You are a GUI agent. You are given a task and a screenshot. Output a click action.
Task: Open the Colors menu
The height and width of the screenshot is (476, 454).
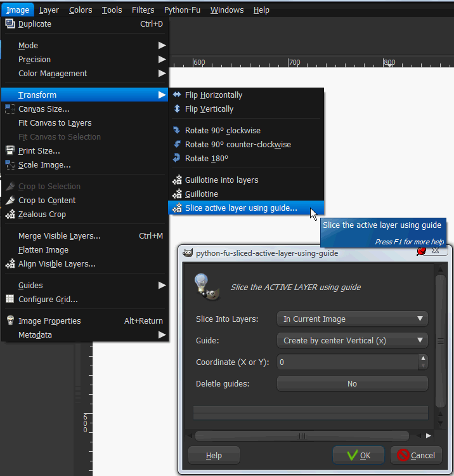tap(81, 10)
